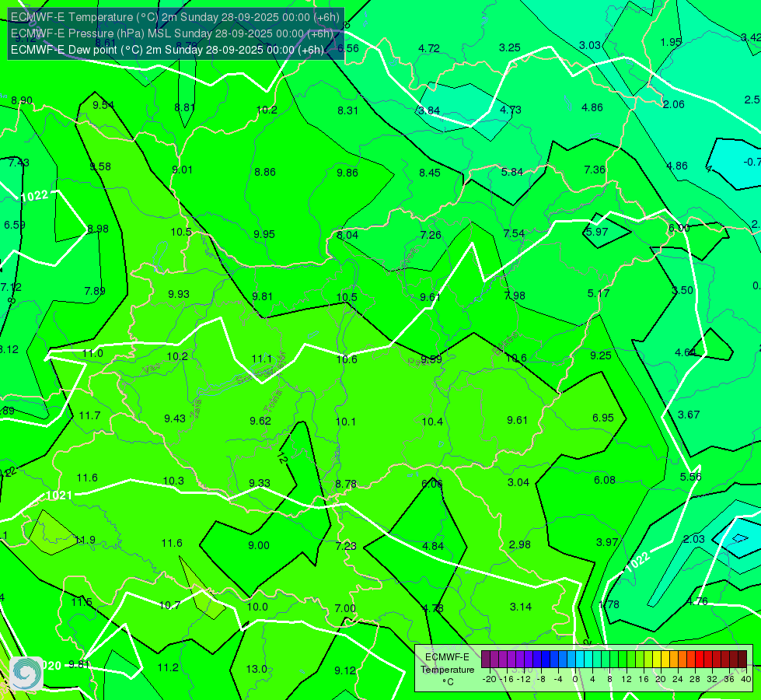
Task: Click the temperature value 3.14
Action: (x=521, y=607)
